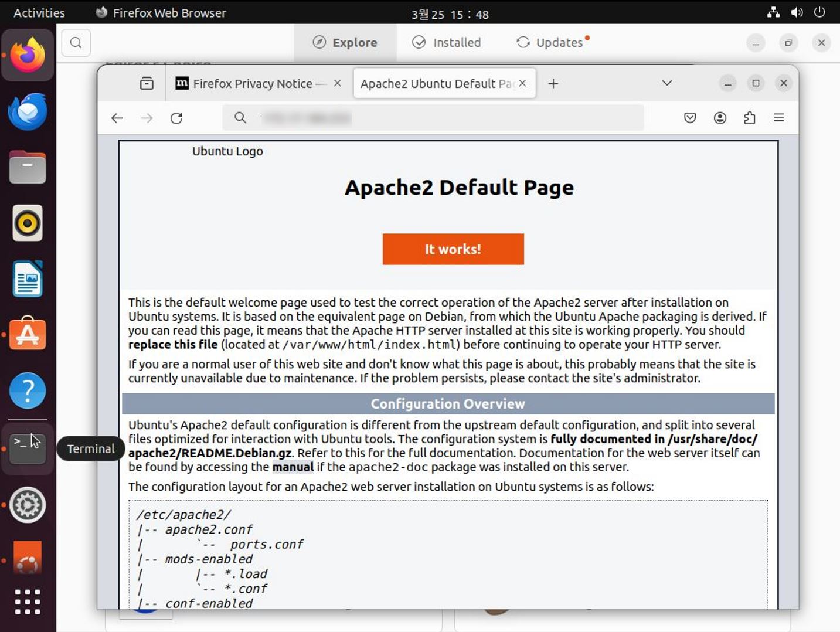The width and height of the screenshot is (840, 632).
Task: Open the power menu icon in top bar
Action: tap(819, 12)
